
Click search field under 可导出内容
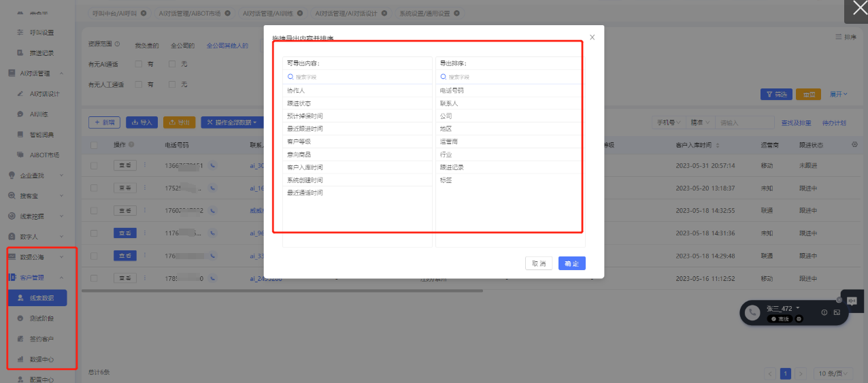click(357, 78)
